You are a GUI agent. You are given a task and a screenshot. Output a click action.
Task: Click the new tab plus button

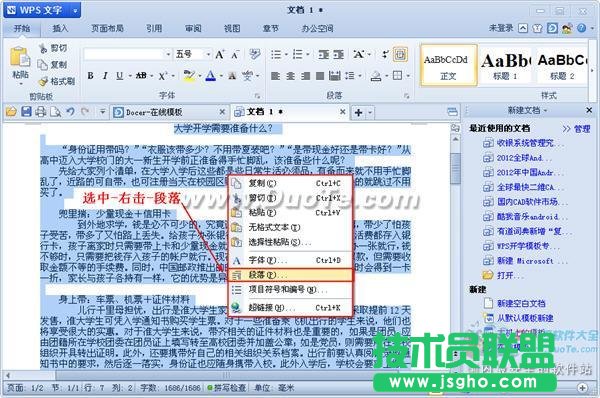pyautogui.click(x=359, y=113)
